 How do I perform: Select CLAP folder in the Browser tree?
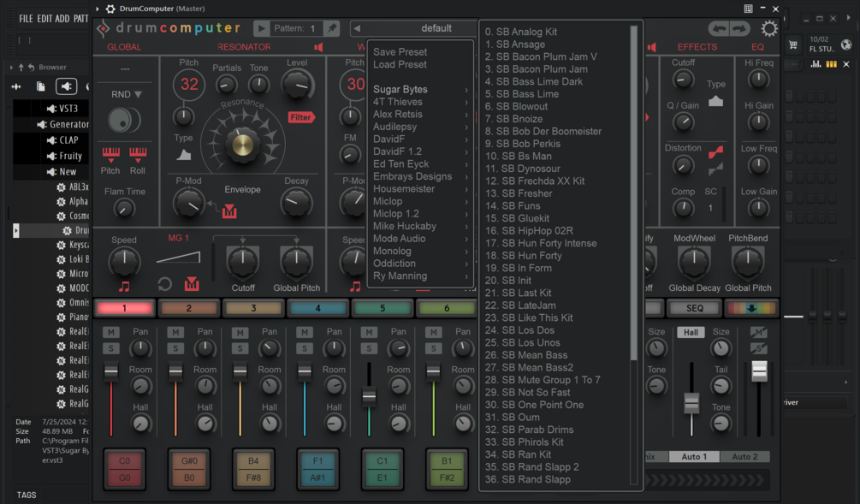(x=63, y=140)
